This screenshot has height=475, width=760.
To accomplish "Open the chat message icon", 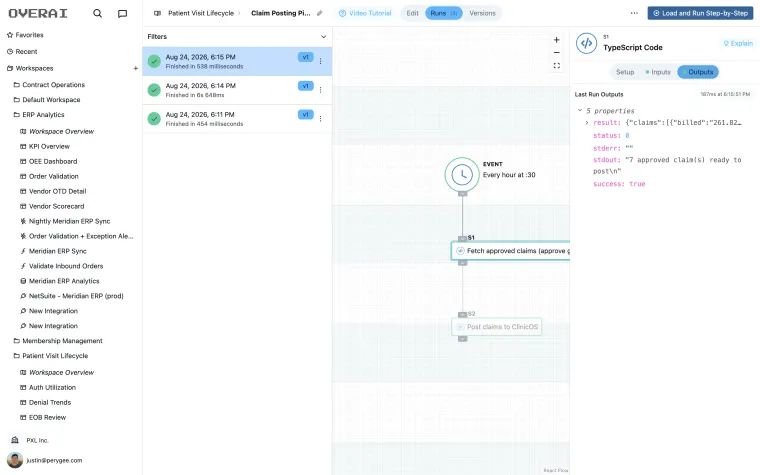I will click(123, 14).
